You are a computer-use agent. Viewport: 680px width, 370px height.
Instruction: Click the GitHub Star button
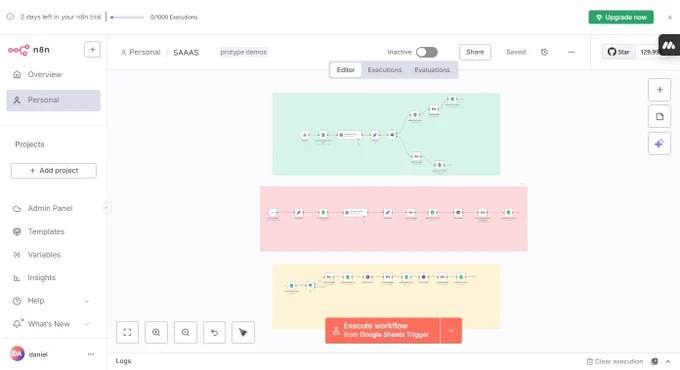618,52
